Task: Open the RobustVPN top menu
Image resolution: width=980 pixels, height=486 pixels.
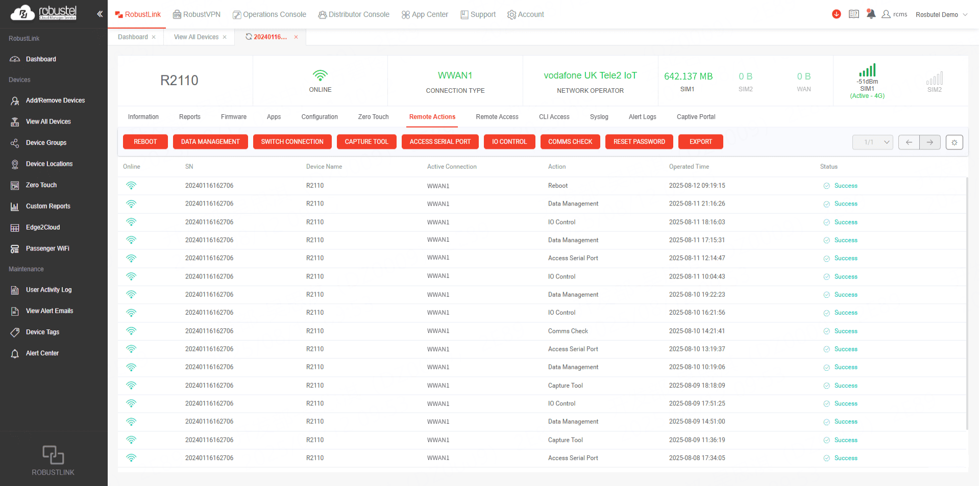Action: coord(197,14)
